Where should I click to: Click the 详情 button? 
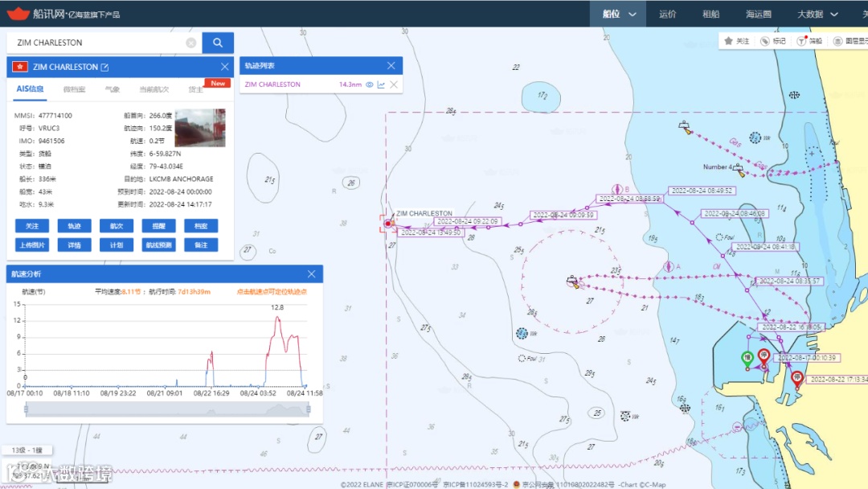tap(74, 244)
